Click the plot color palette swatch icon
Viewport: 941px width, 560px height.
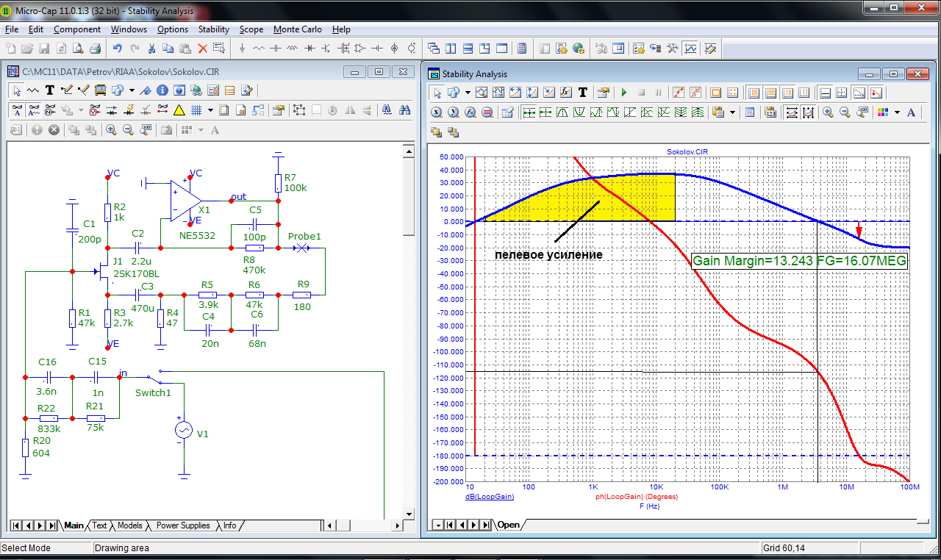pos(884,112)
